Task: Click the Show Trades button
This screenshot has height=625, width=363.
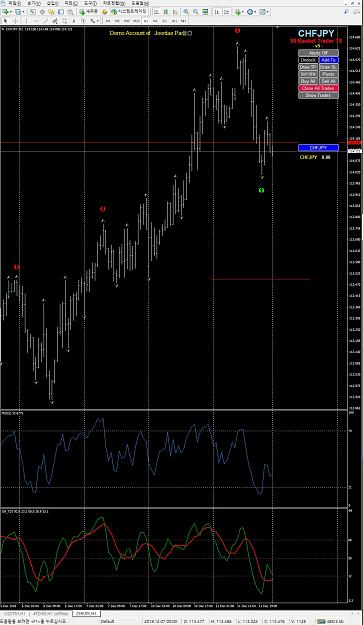Action: [x=318, y=95]
